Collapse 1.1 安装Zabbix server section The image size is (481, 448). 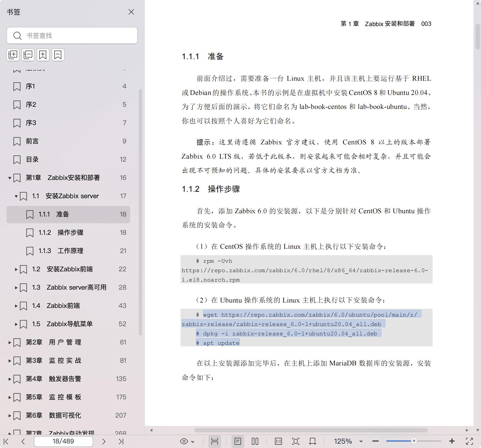[x=16, y=196]
